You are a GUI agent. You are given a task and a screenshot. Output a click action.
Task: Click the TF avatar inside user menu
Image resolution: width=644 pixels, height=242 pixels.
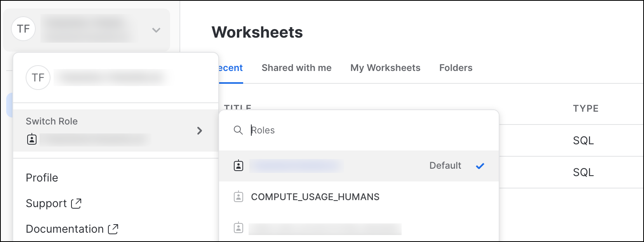[38, 78]
